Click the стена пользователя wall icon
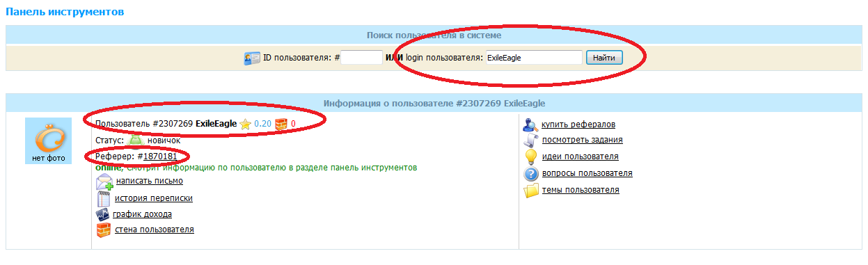The height and width of the screenshot is (265, 868). (x=103, y=230)
